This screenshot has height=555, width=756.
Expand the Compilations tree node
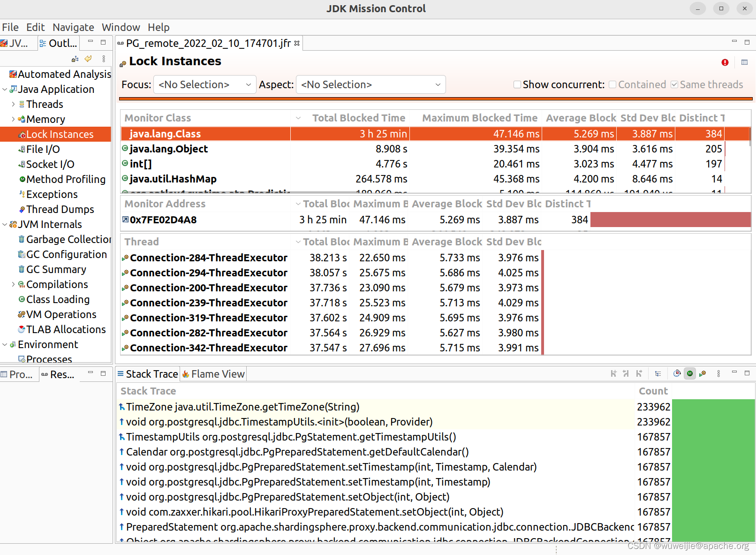coord(13,284)
